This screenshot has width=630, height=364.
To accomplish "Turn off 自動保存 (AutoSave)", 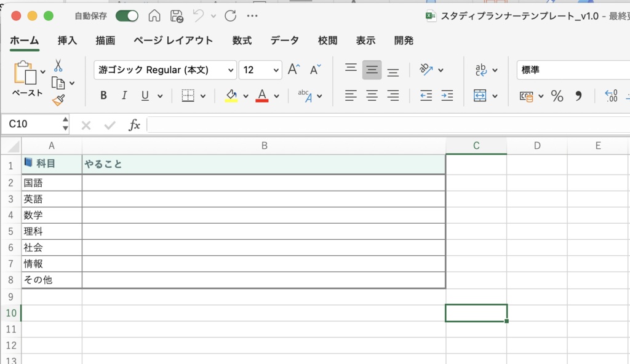I will pos(127,17).
